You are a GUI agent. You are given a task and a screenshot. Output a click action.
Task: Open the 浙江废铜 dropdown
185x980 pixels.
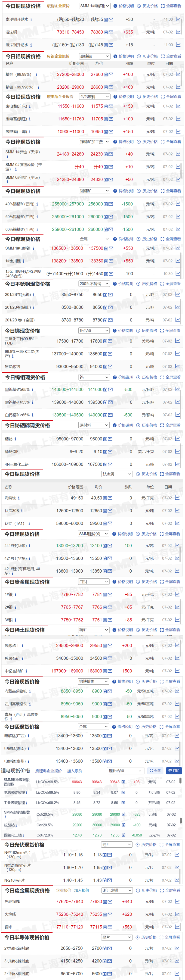tap(117, 890)
